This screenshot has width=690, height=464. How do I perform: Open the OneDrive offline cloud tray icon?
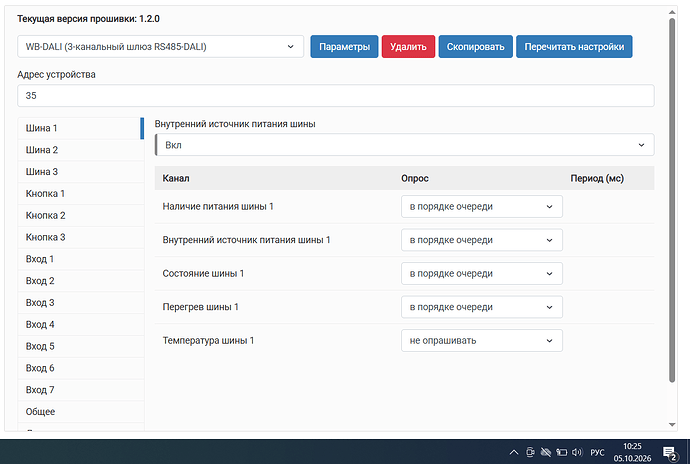click(x=546, y=452)
